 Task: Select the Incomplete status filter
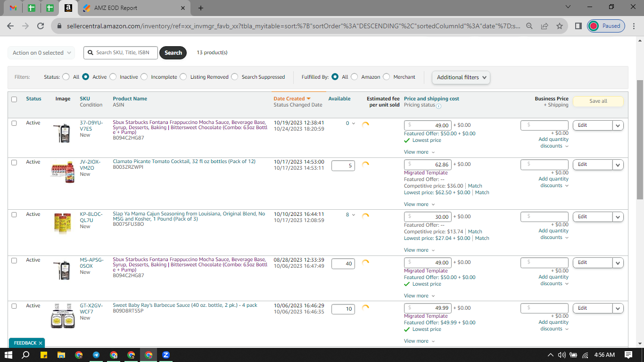[144, 77]
